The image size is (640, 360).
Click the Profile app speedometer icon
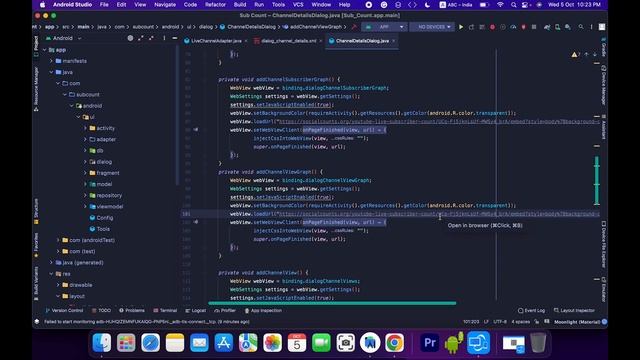513,27
